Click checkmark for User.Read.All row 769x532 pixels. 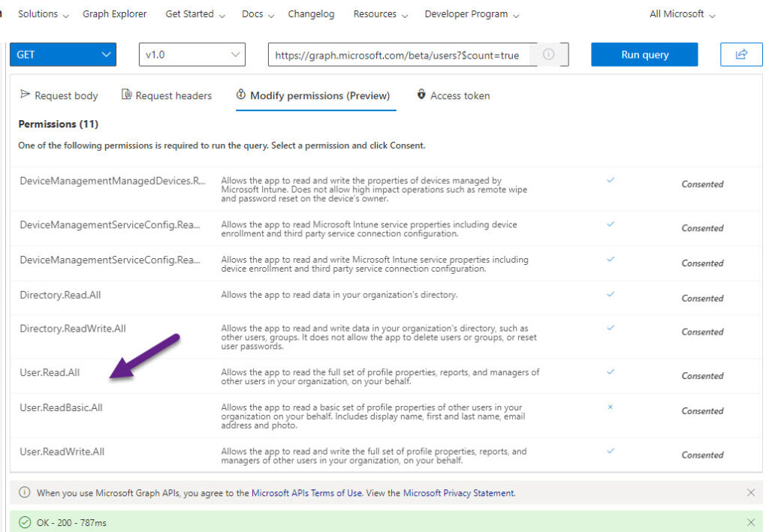611,372
